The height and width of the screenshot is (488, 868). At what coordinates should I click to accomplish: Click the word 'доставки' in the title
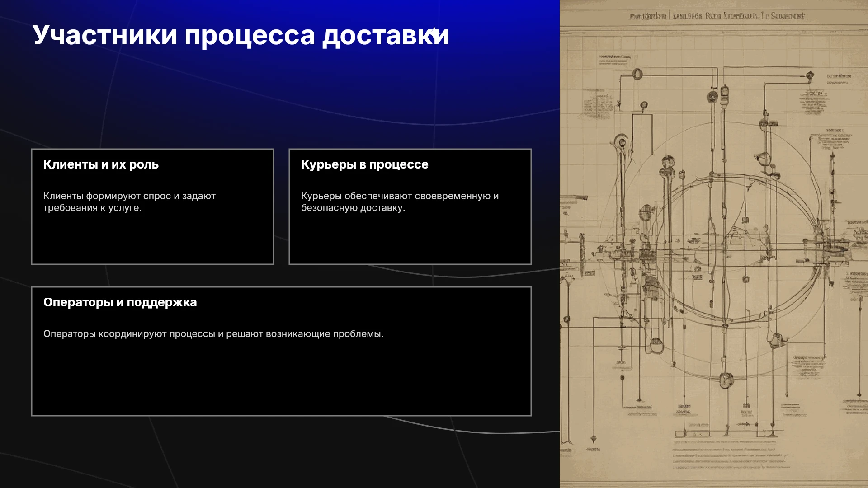pyautogui.click(x=386, y=35)
